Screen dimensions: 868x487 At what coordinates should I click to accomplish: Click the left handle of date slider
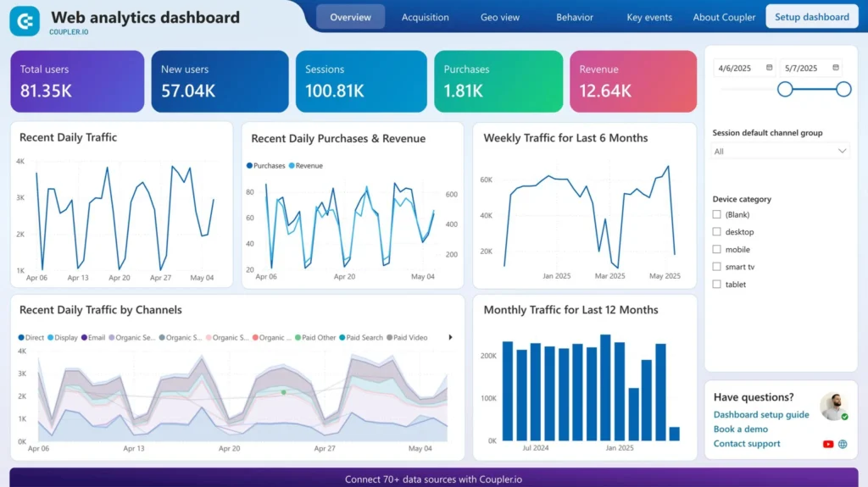pyautogui.click(x=785, y=89)
